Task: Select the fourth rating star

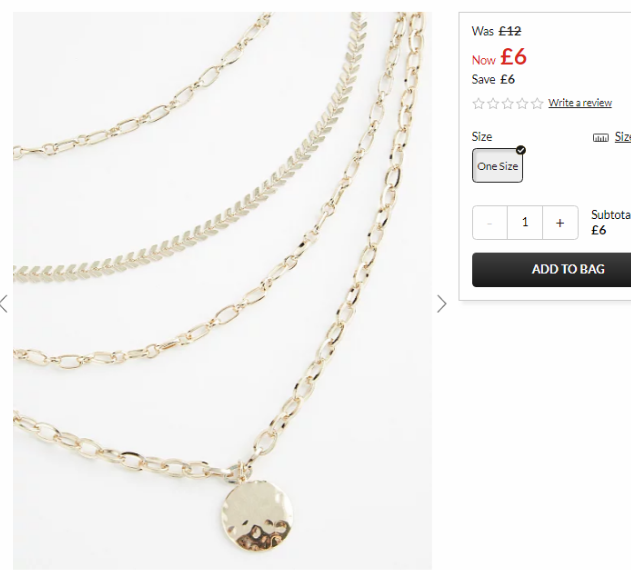Action: [x=522, y=103]
